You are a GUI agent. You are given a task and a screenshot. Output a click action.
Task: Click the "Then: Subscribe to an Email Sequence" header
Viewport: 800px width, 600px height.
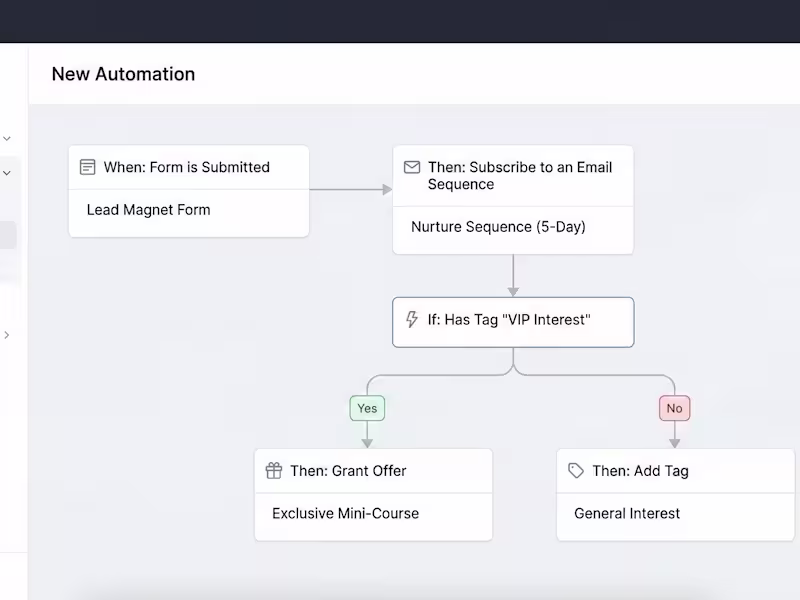[x=520, y=175]
